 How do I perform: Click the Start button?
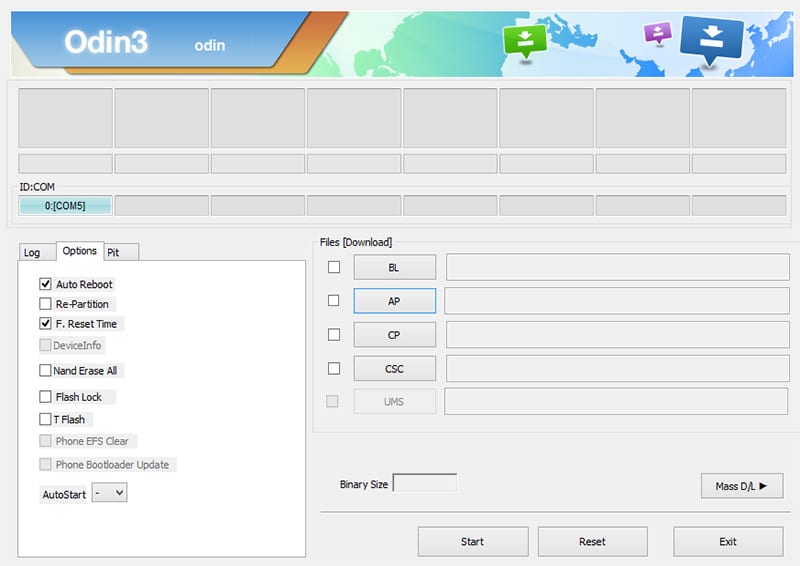pyautogui.click(x=473, y=542)
